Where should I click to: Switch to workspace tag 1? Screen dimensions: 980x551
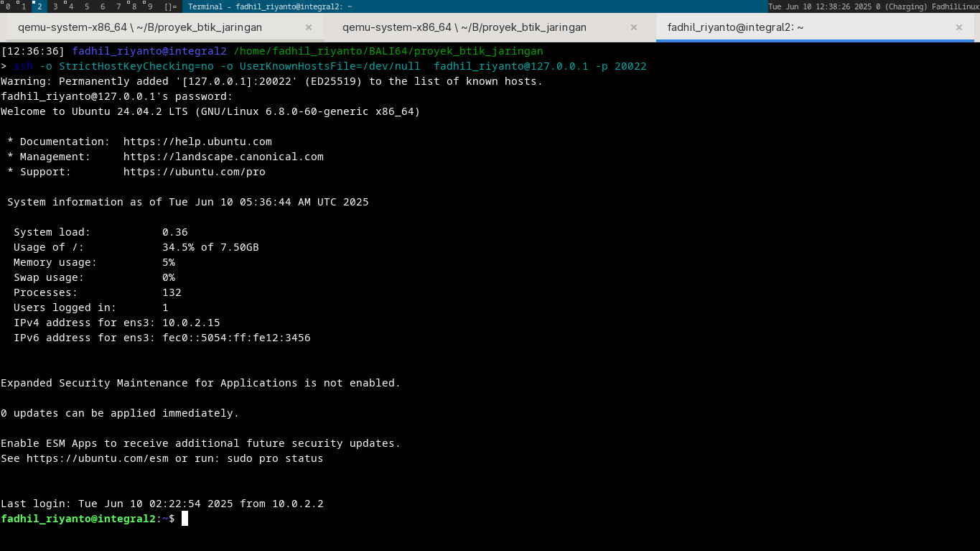coord(24,6)
